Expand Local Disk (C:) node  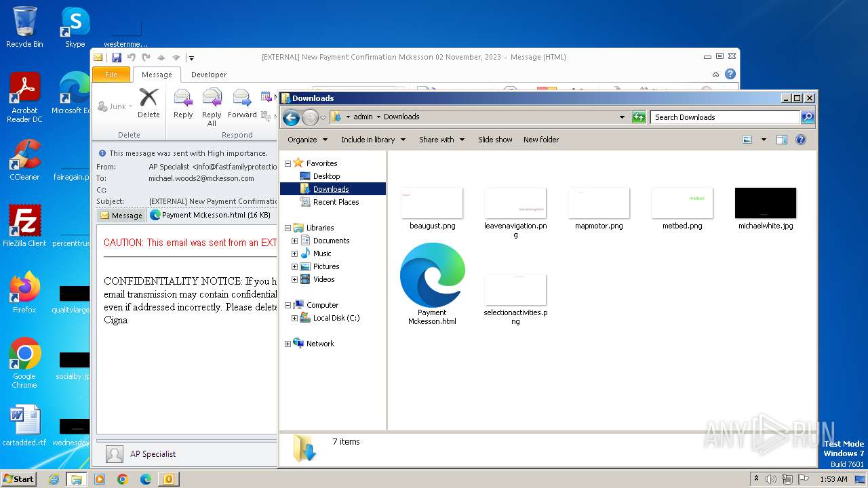[x=294, y=318]
